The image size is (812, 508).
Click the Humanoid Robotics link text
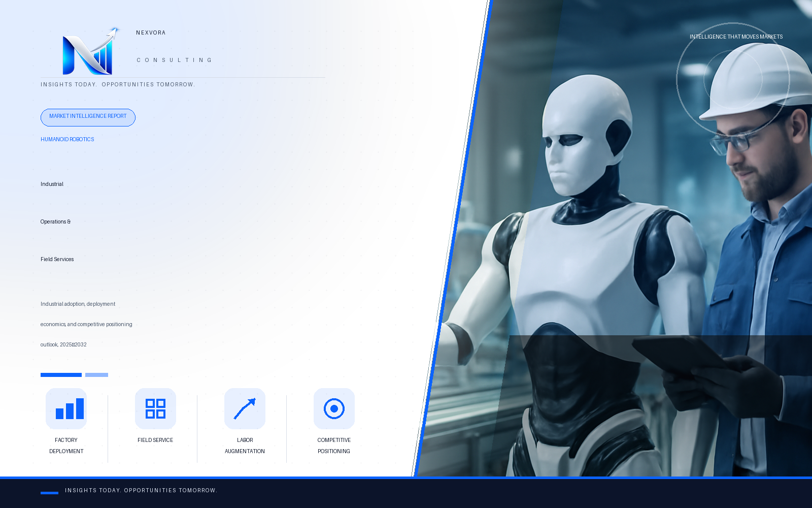tap(67, 139)
